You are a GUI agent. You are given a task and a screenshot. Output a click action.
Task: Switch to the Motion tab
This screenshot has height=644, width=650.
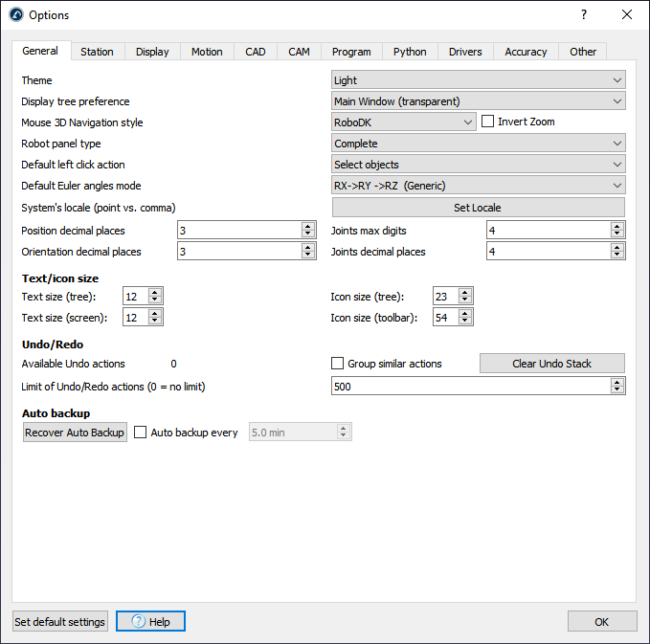tap(207, 52)
